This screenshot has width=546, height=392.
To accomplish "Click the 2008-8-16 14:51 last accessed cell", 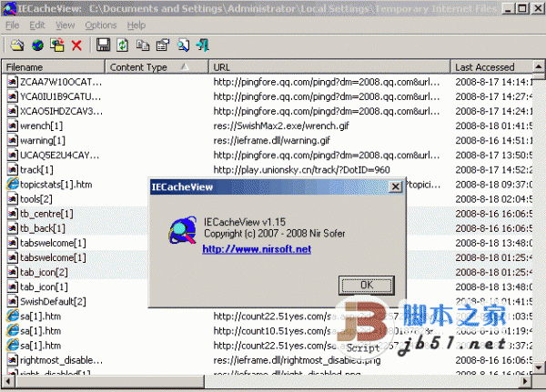I will pyautogui.click(x=494, y=140).
